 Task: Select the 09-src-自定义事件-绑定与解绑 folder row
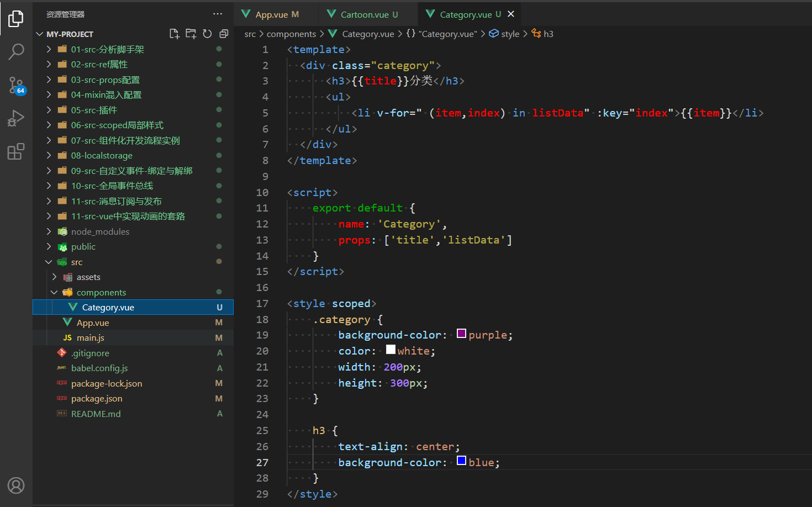[x=133, y=171]
